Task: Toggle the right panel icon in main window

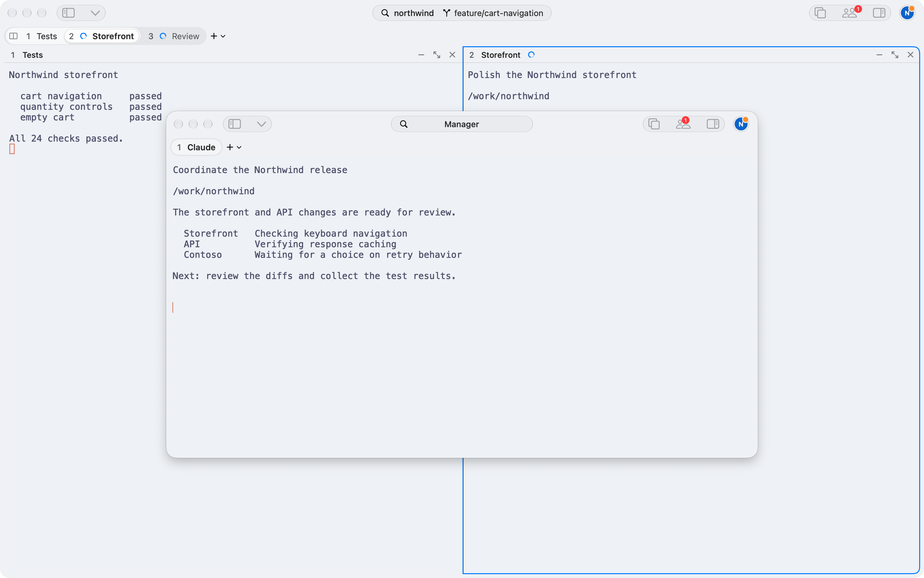Action: (879, 13)
